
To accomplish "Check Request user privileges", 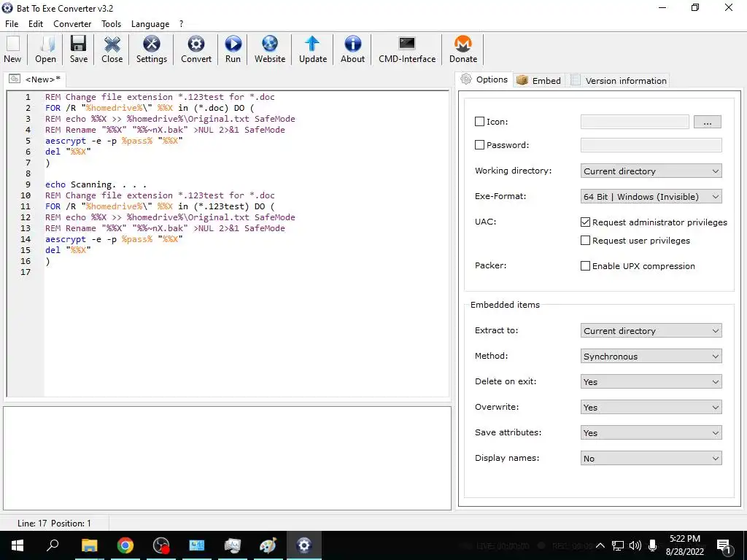I will [586, 241].
